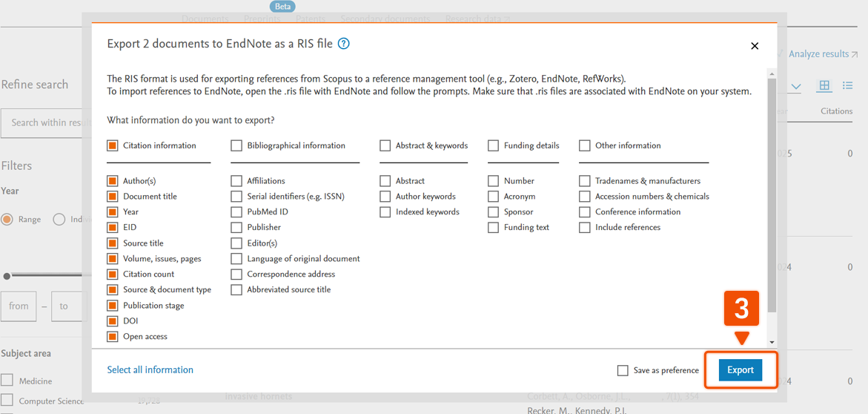Click the Select all information link
The width and height of the screenshot is (868, 414).
(x=150, y=369)
